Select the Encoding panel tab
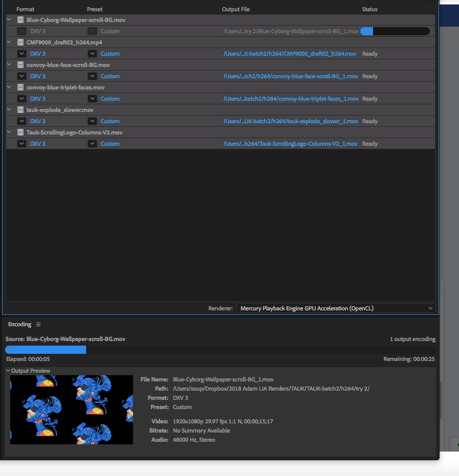The height and width of the screenshot is (476, 459). click(x=19, y=325)
